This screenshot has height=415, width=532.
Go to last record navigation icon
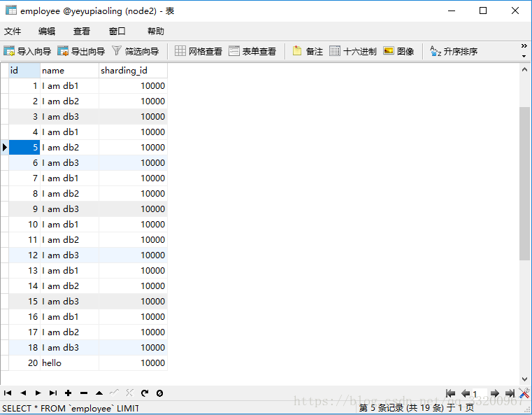[x=53, y=393]
